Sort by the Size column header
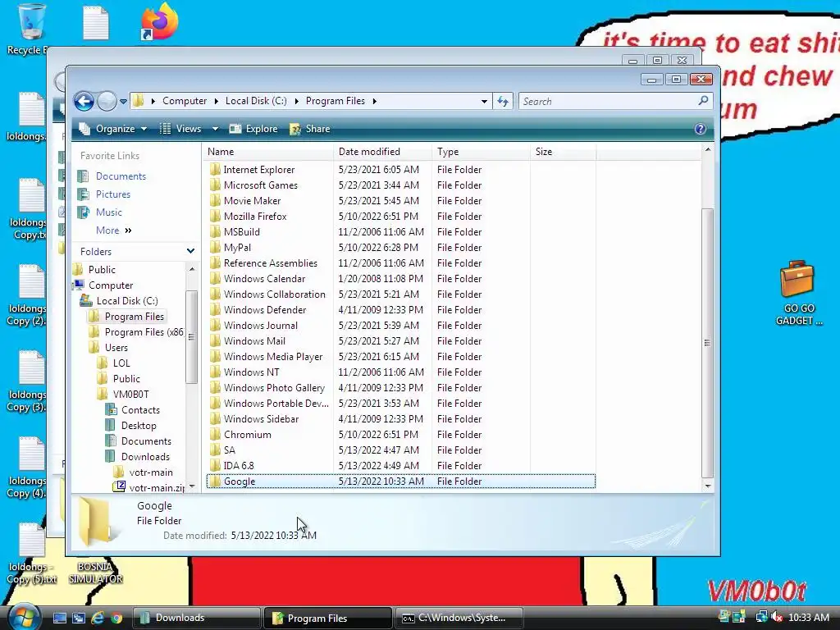This screenshot has height=630, width=840. click(563, 152)
